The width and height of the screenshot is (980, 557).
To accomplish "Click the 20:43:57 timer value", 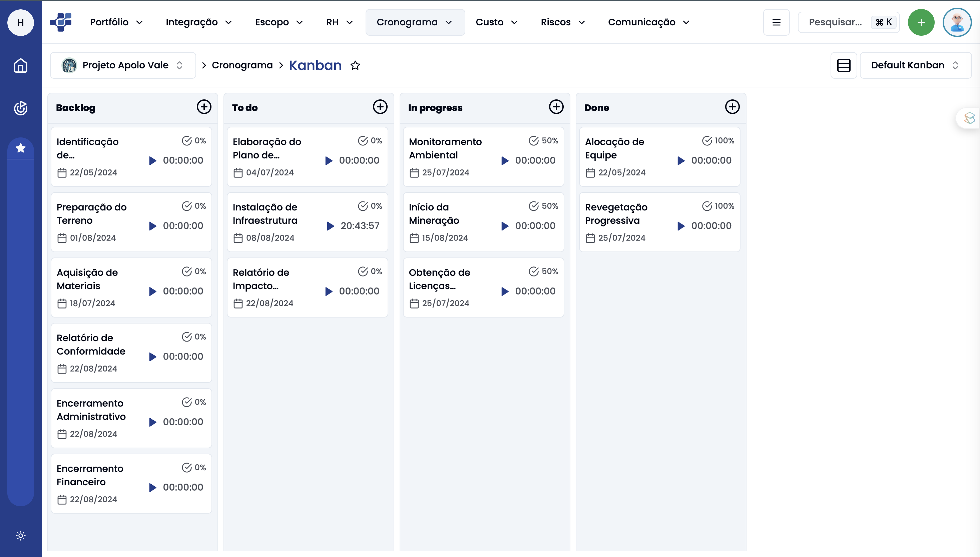I will [x=360, y=226].
